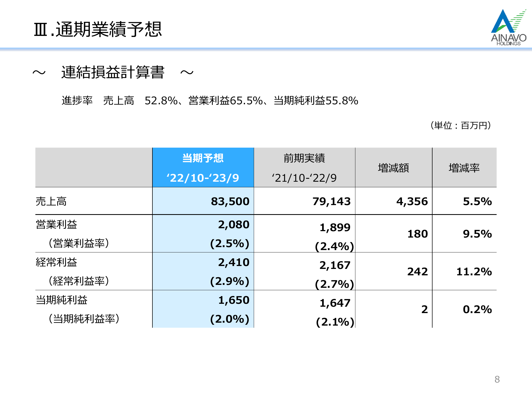Click the prior operating profit 1,899
Viewport: 532px width, 399px height.
click(x=335, y=227)
